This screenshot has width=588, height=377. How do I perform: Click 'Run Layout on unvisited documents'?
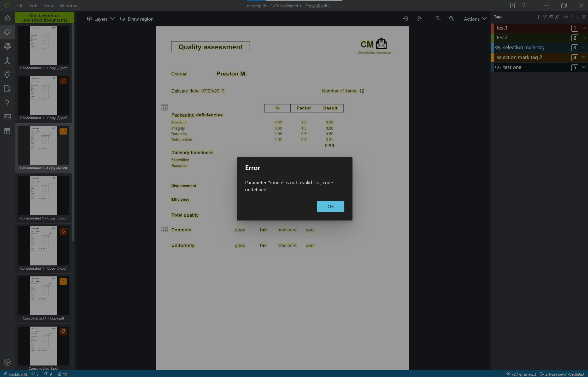coord(45,17)
